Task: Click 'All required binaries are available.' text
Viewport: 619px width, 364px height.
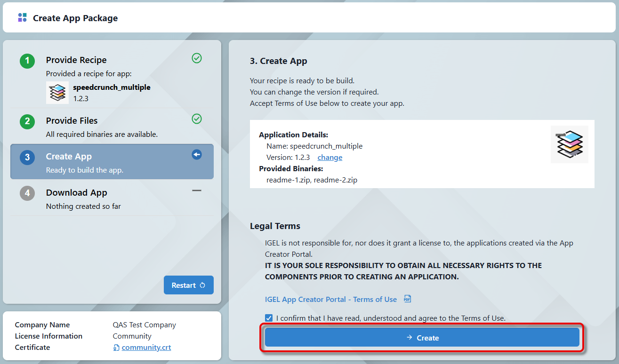Action: (102, 135)
